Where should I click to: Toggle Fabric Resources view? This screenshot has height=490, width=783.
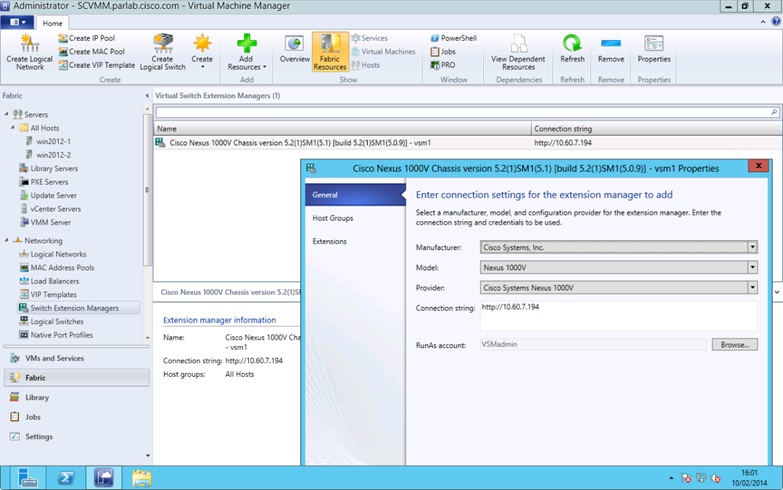330,52
